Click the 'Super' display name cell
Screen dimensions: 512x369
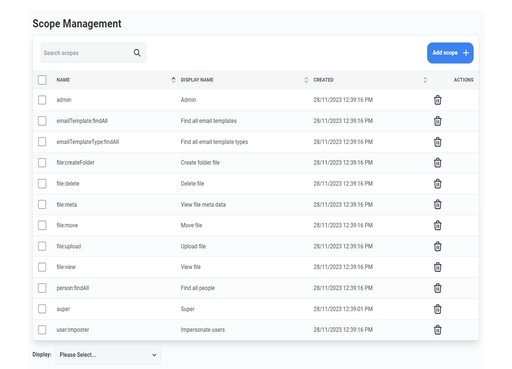pyautogui.click(x=187, y=309)
